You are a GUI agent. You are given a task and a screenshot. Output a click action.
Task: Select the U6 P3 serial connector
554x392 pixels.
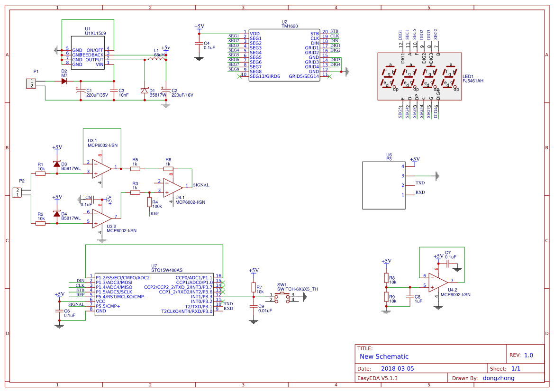pyautogui.click(x=384, y=184)
